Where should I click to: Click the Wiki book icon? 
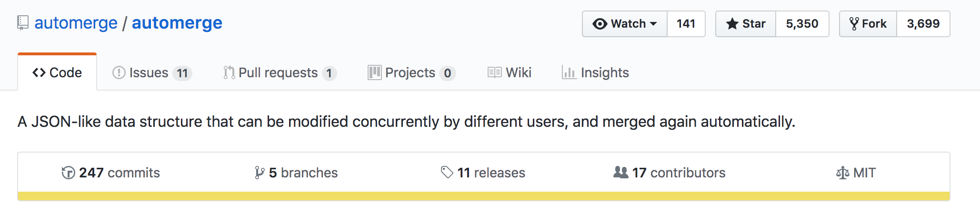(495, 72)
